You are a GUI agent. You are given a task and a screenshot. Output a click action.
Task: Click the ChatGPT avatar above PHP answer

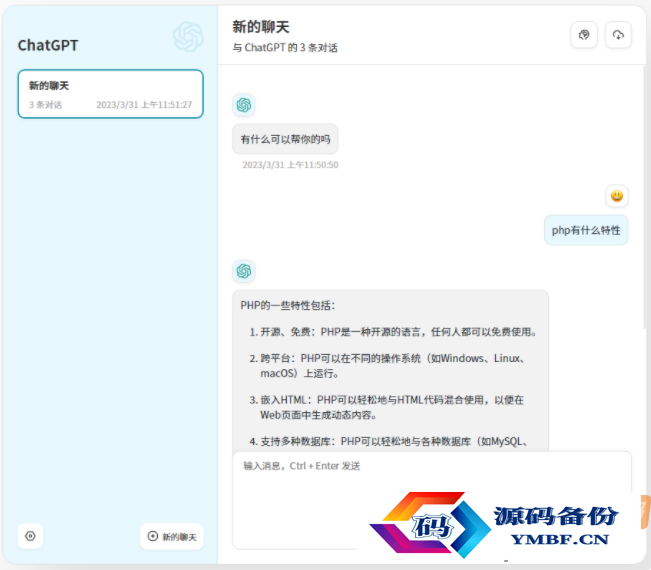[244, 272]
